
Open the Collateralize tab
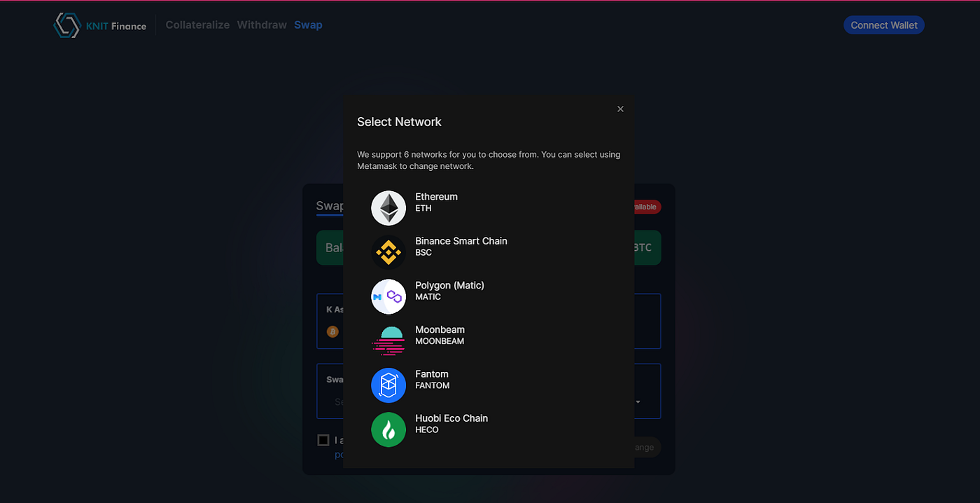[x=197, y=25]
